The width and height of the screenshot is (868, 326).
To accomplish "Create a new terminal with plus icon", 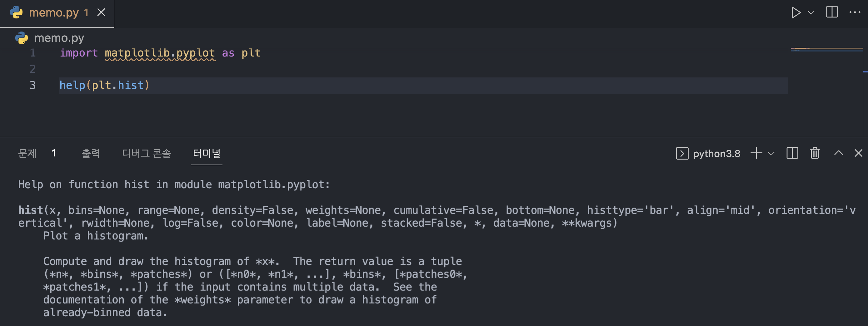I will [756, 153].
